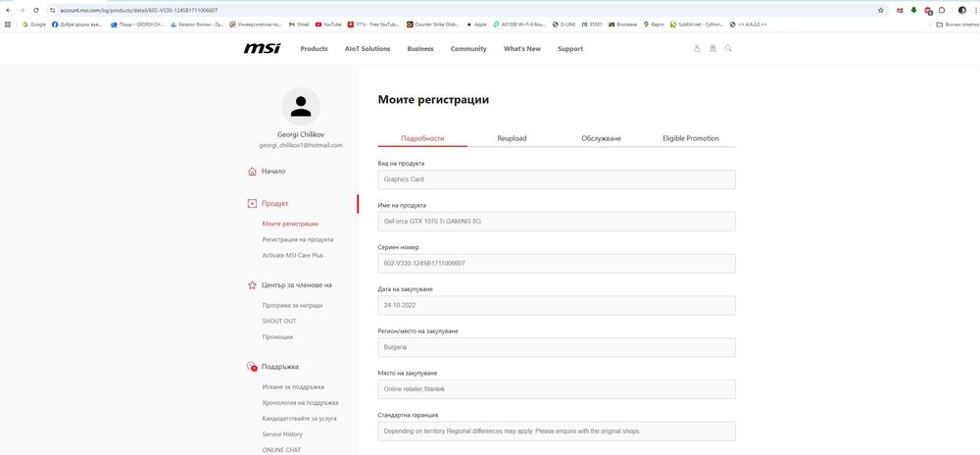Screen dimensions: 980x455
Task: Open Моите регистрации sidebar link
Action: [x=290, y=224]
